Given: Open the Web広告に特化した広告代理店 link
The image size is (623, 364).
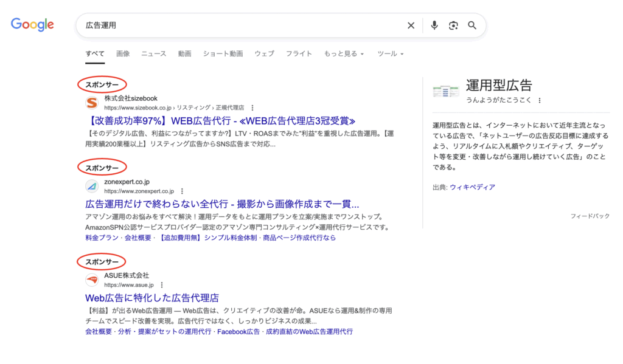Looking at the screenshot, I should click(x=151, y=298).
